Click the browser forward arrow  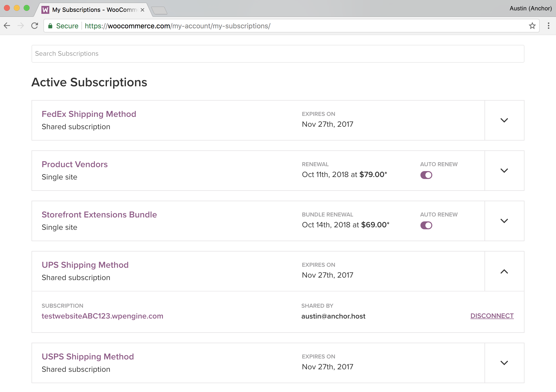tap(21, 26)
